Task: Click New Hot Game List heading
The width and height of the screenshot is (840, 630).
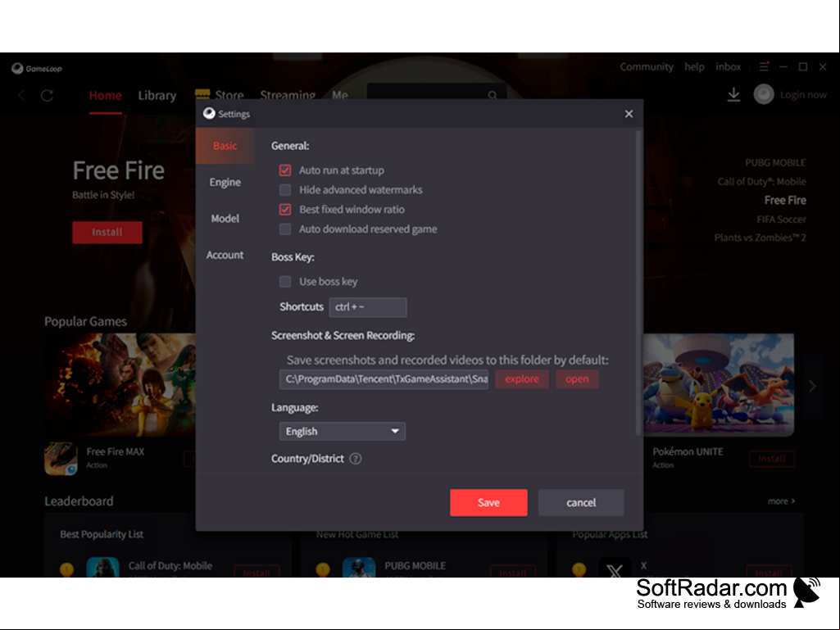Action: pos(356,534)
